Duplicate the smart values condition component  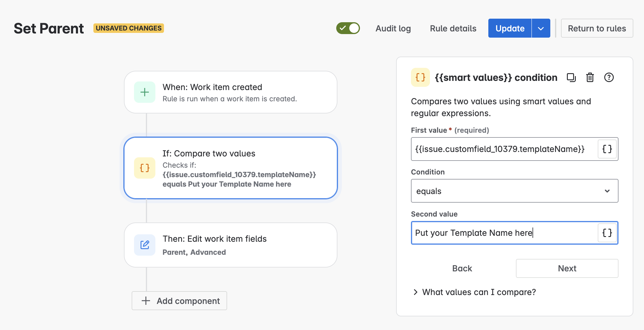pos(571,78)
